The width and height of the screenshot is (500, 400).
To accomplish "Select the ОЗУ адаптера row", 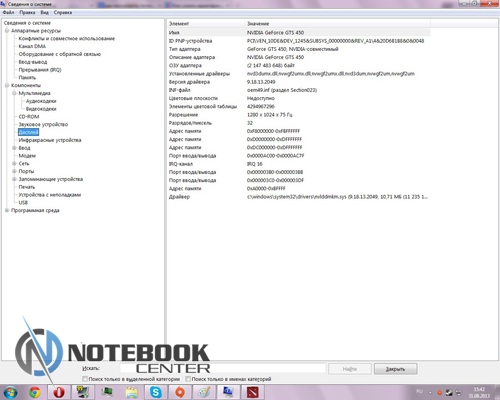I will click(x=298, y=65).
